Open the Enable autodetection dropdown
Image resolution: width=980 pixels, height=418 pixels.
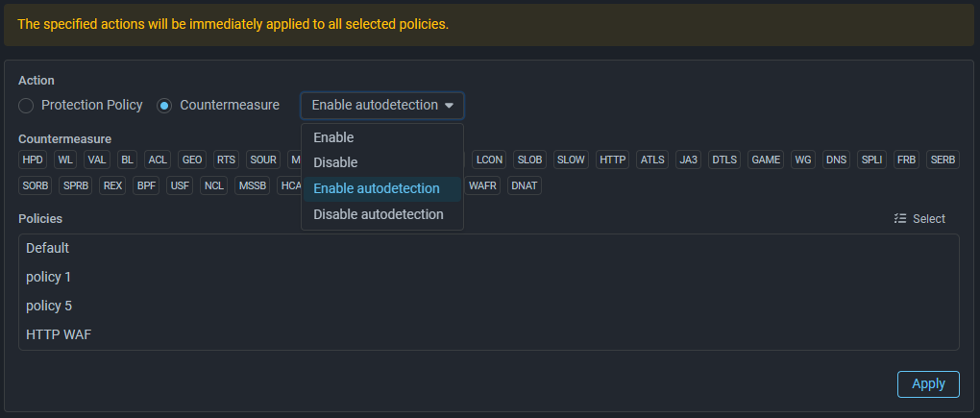pyautogui.click(x=382, y=105)
